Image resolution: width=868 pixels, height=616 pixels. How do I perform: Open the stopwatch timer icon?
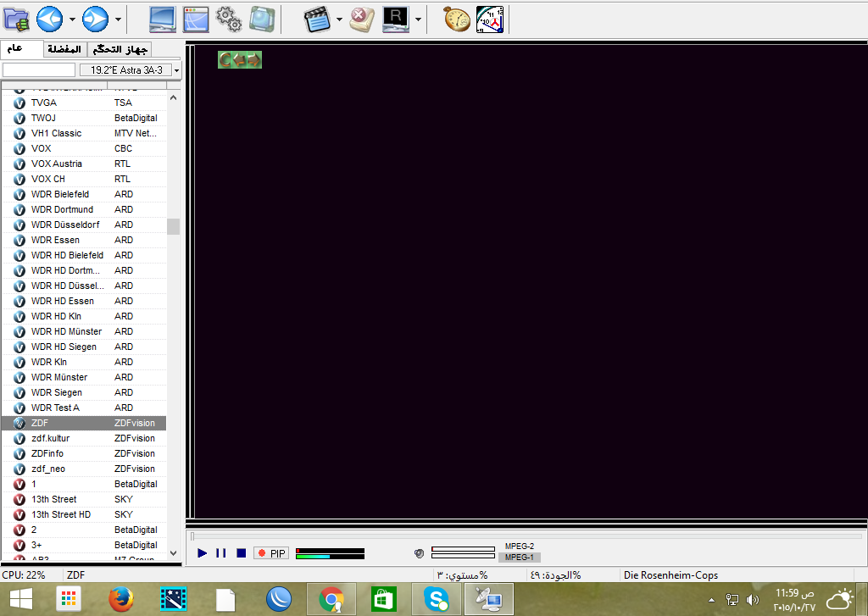[x=457, y=19]
